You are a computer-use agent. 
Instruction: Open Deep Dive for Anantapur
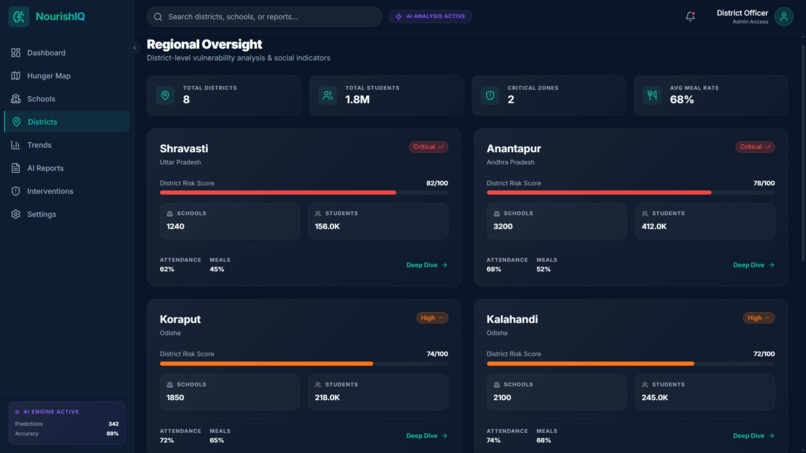[x=754, y=265]
